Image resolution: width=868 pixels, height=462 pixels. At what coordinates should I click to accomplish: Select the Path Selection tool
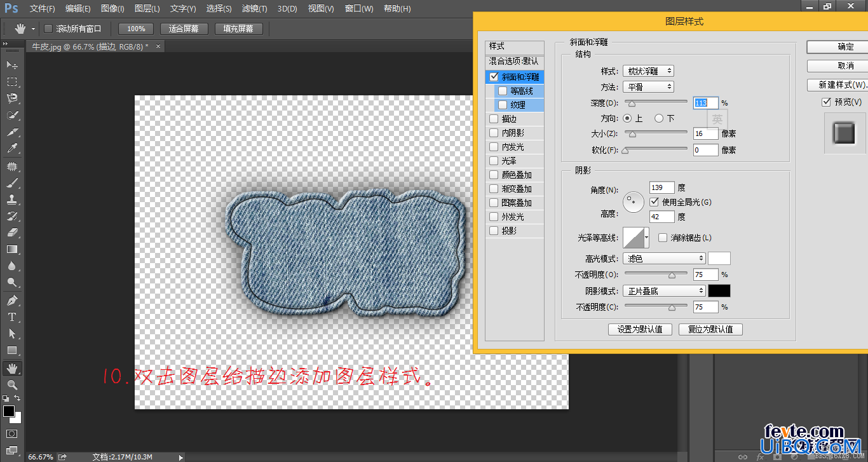[x=12, y=333]
